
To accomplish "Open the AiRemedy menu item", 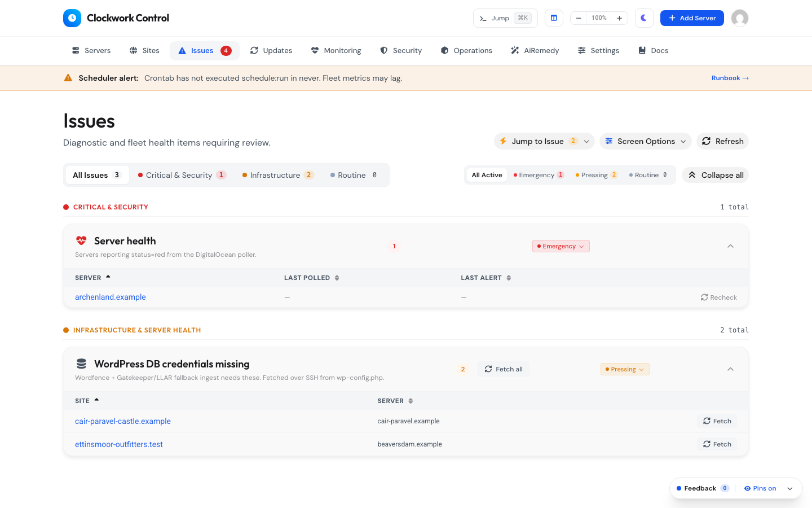I will (x=535, y=51).
